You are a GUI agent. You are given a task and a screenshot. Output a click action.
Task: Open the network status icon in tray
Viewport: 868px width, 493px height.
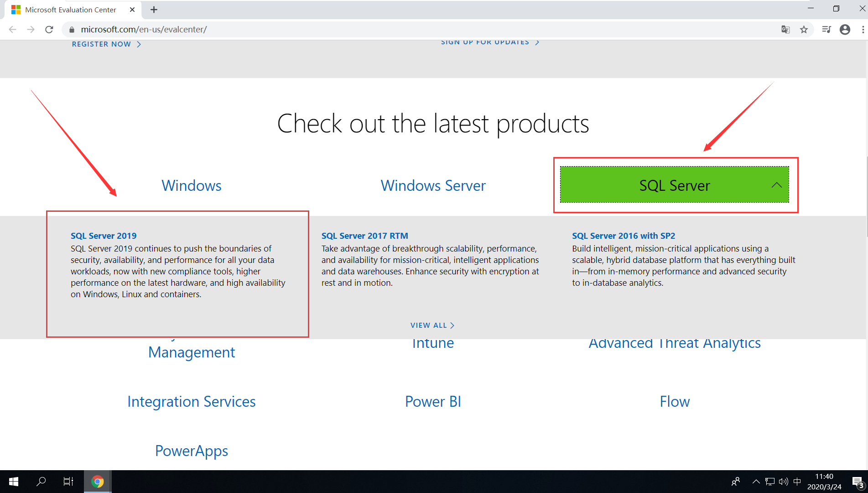click(770, 481)
